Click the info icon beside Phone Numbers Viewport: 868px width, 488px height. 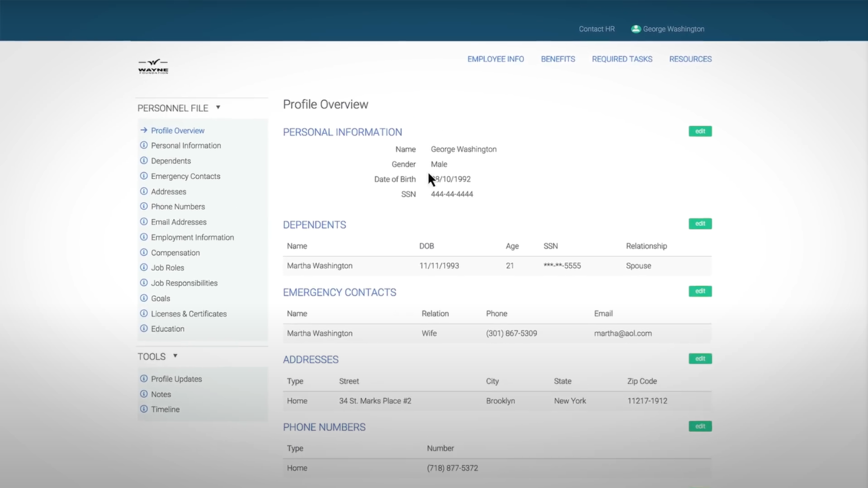click(144, 206)
